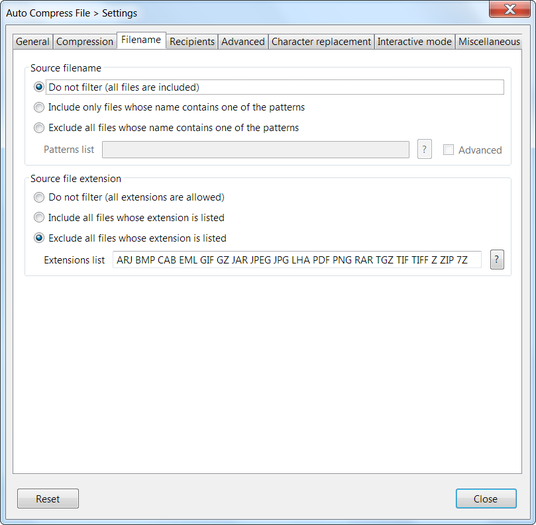Switch to the General tab

click(x=33, y=42)
